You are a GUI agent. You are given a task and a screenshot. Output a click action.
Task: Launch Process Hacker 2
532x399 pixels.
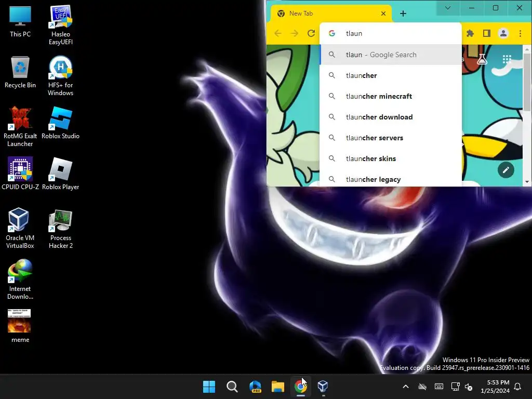[61, 229]
